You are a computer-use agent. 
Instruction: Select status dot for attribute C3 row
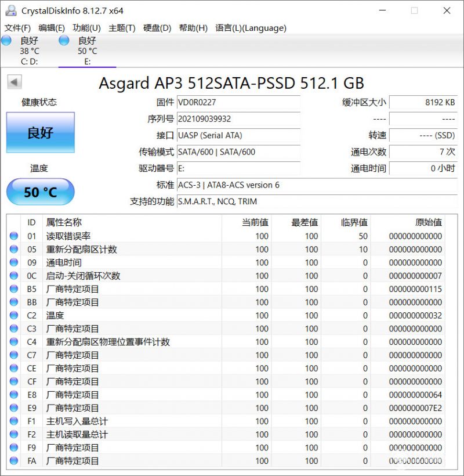point(14,329)
